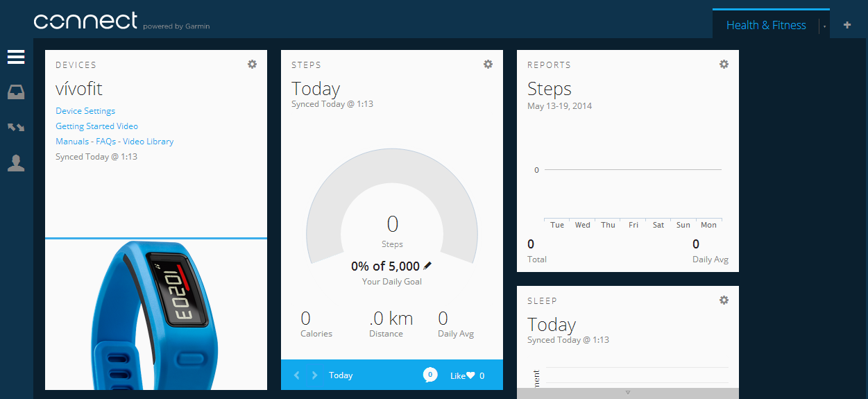Screen dimensions: 868x399
Task: Click the vívofit band image
Action: [x=156, y=315]
